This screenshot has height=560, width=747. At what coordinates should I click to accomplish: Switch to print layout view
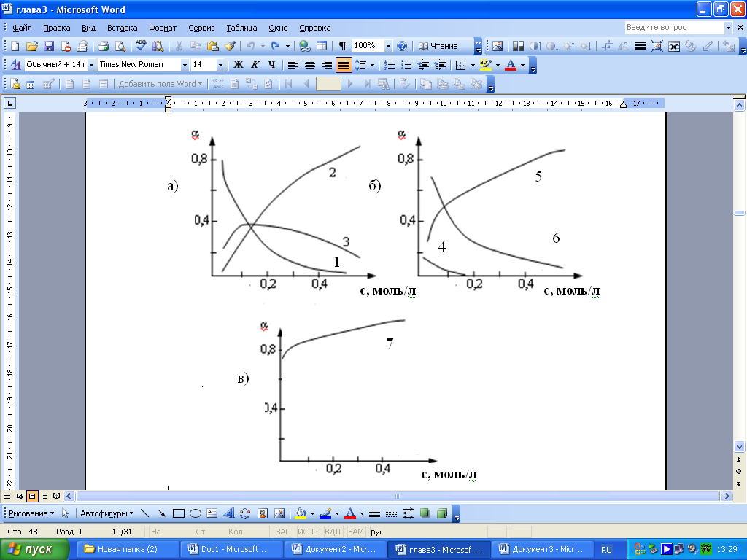pos(32,496)
